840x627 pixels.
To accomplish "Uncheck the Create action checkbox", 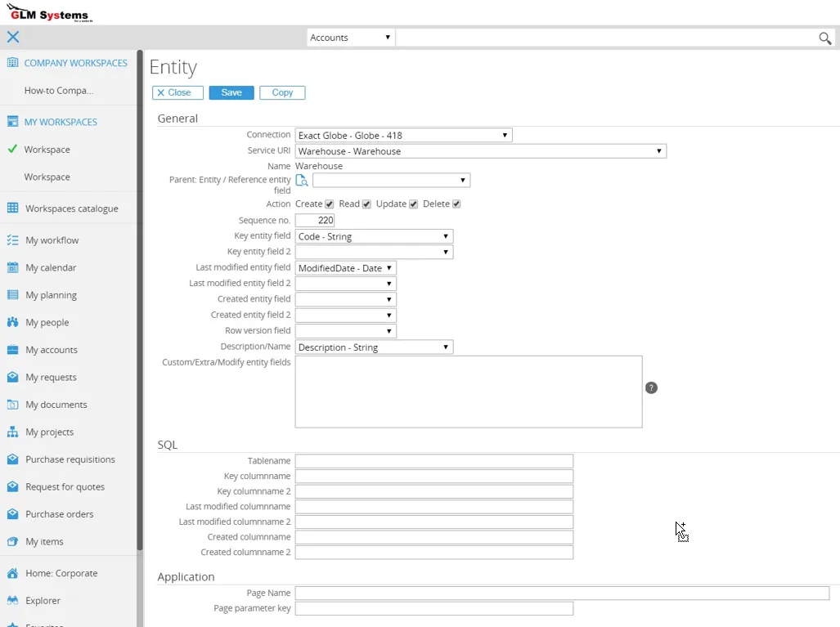I will [330, 204].
